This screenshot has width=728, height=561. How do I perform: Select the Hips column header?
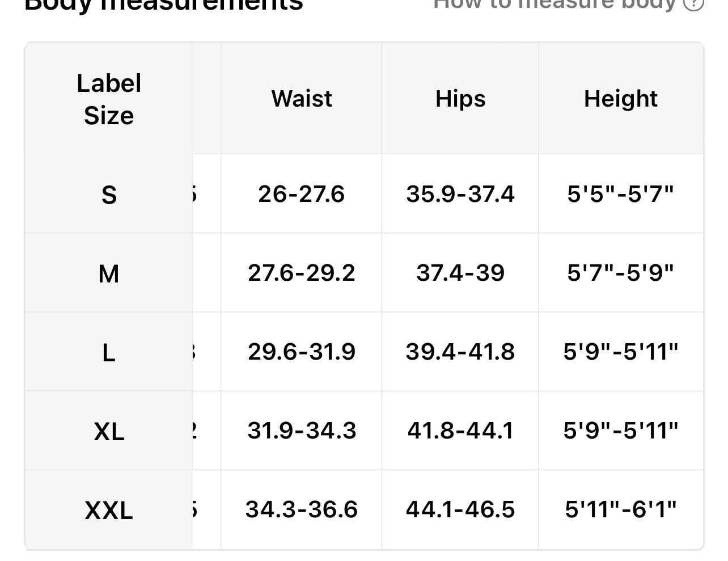(460, 99)
